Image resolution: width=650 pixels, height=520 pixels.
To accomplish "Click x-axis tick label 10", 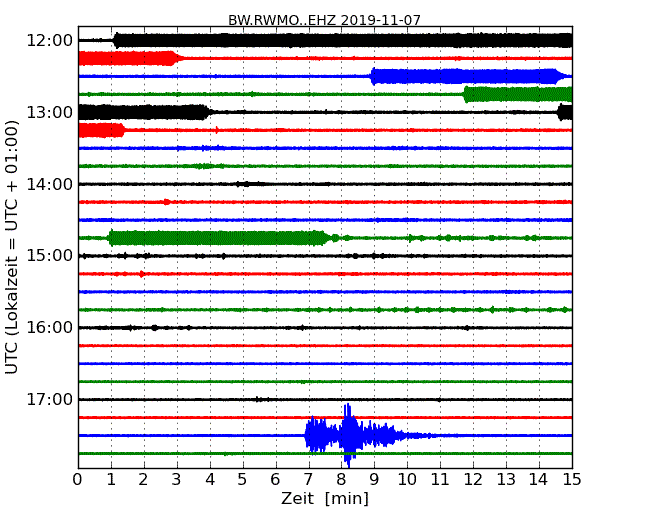I will pyautogui.click(x=407, y=479).
